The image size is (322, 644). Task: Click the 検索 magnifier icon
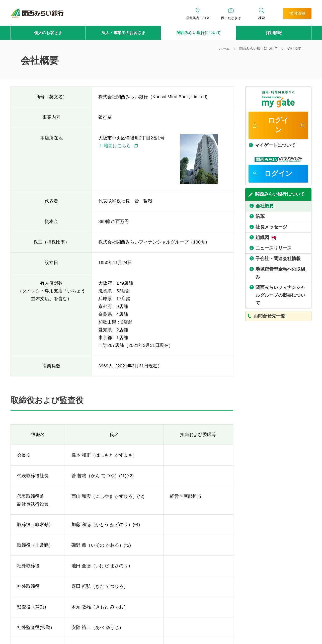coord(261,11)
